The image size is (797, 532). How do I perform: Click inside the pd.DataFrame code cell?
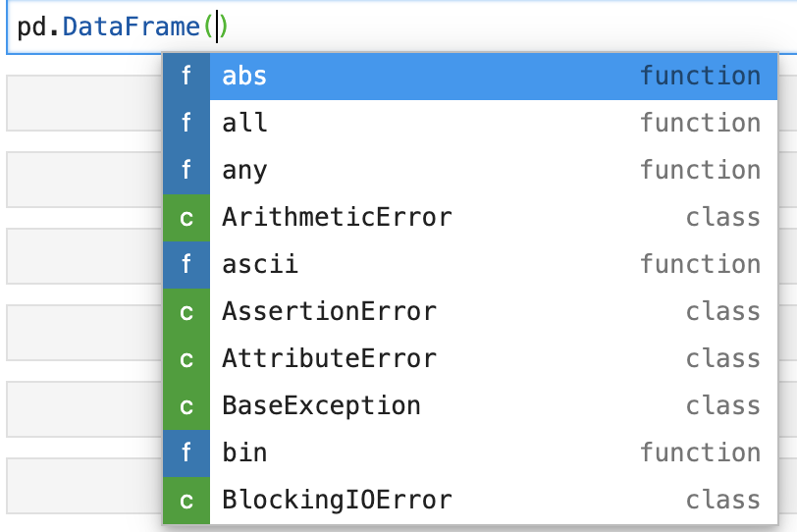(x=401, y=27)
